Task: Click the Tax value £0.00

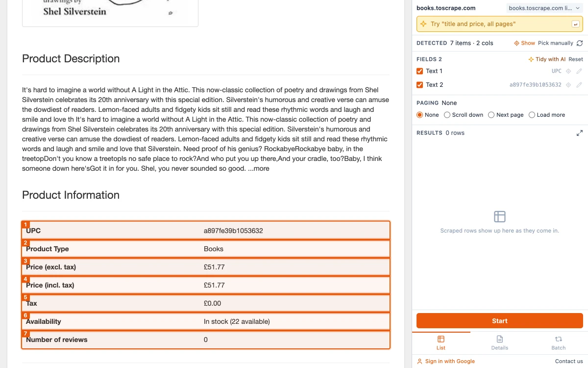Action: coord(213,303)
